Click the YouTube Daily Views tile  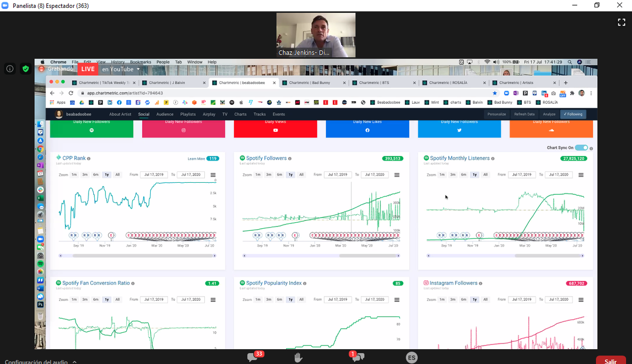click(x=275, y=129)
